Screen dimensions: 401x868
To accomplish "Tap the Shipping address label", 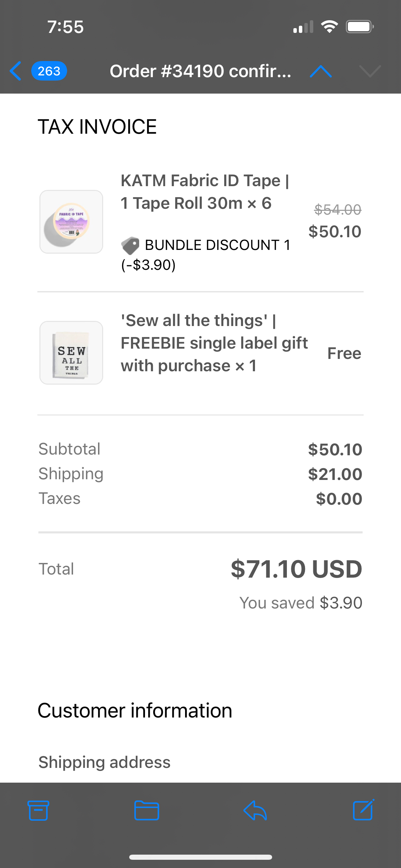I will click(x=104, y=762).
